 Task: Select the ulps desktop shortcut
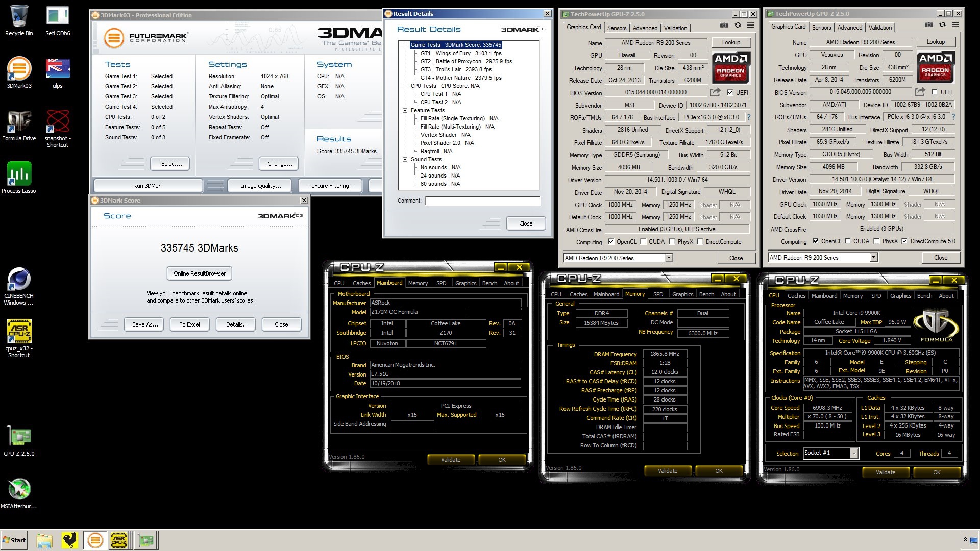click(58, 72)
